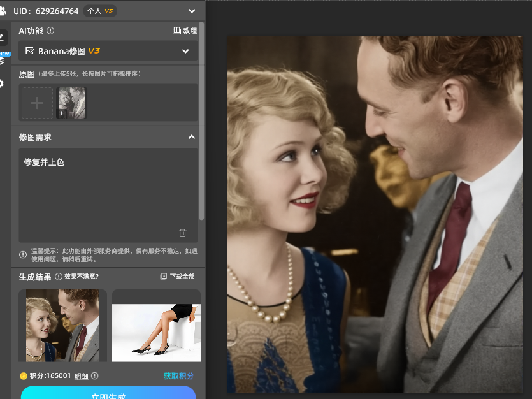The image size is (532, 399).
Task: Open the 教程 tutorial book icon
Action: 177,31
